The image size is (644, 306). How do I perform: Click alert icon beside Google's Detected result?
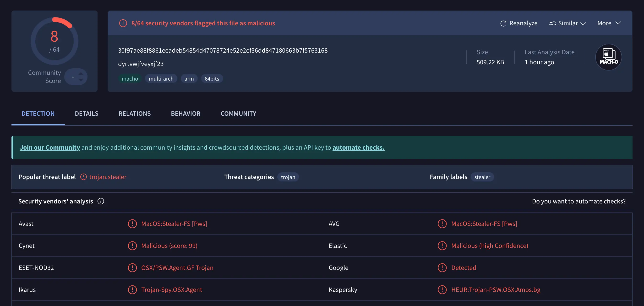pos(442,268)
